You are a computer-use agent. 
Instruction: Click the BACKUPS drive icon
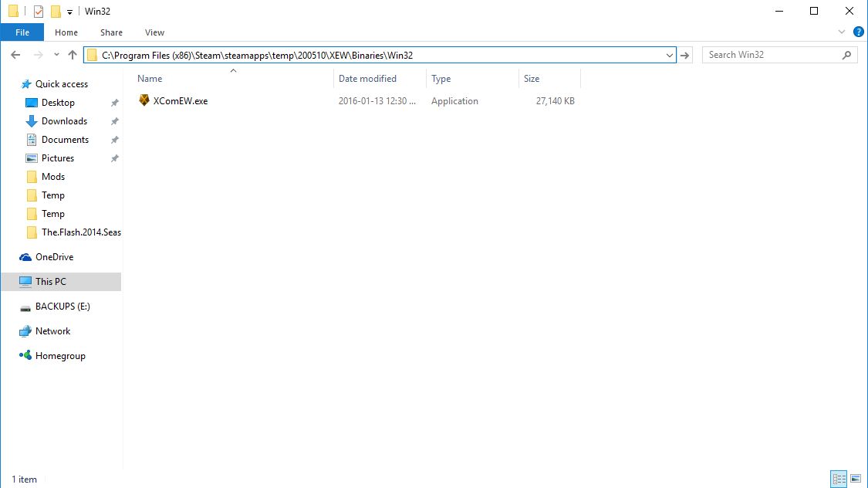(25, 307)
